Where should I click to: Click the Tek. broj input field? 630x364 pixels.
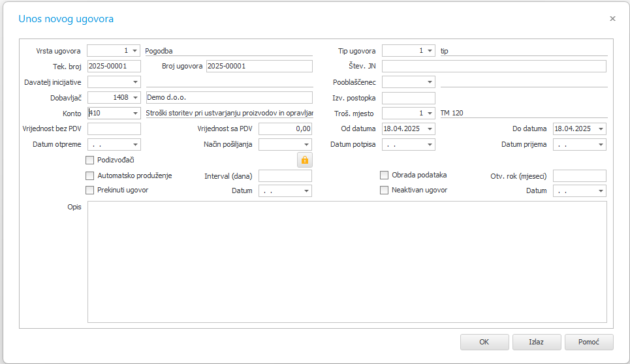pos(114,67)
